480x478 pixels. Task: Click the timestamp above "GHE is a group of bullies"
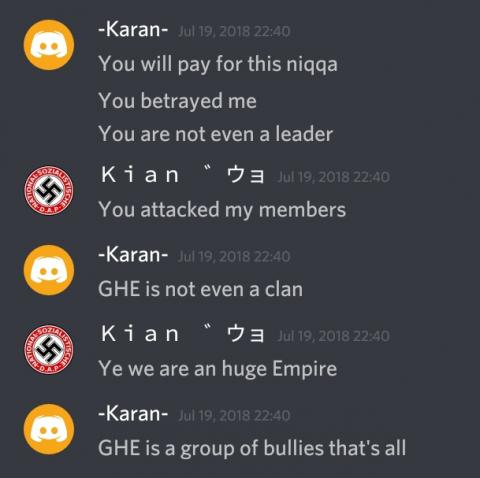point(234,416)
